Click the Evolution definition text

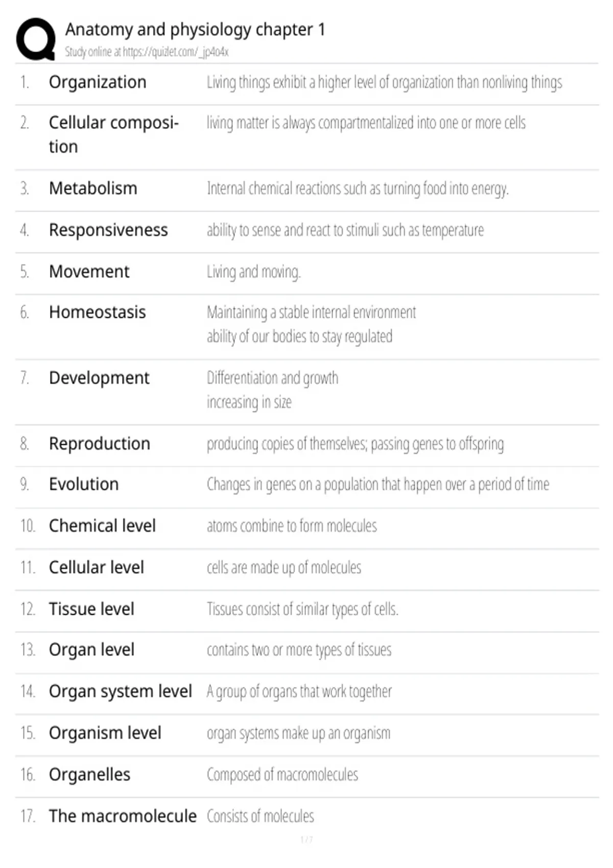click(x=378, y=484)
